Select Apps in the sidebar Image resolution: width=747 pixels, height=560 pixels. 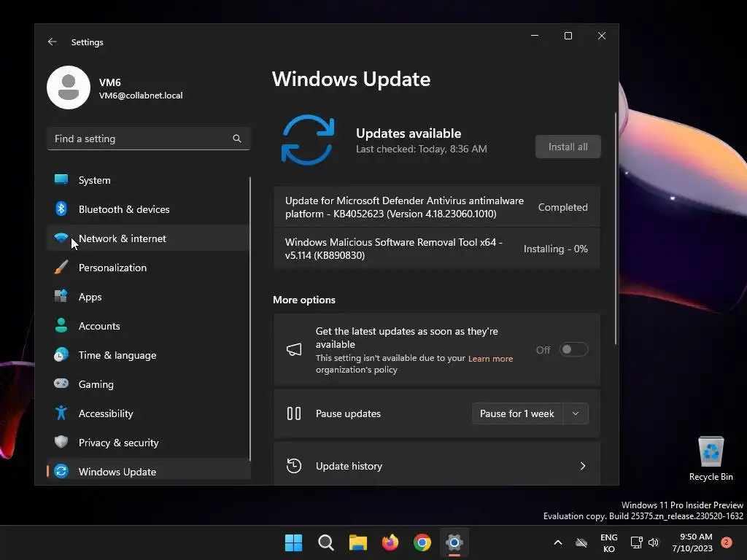(x=149, y=297)
